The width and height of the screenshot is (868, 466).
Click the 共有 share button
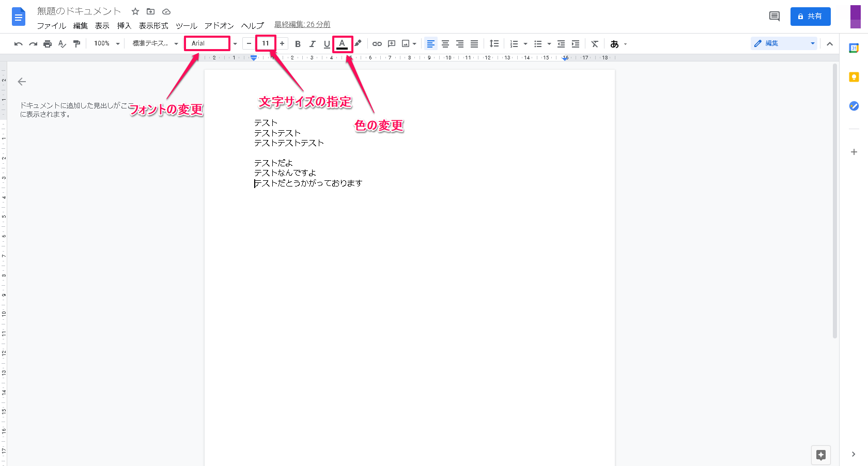click(x=810, y=16)
